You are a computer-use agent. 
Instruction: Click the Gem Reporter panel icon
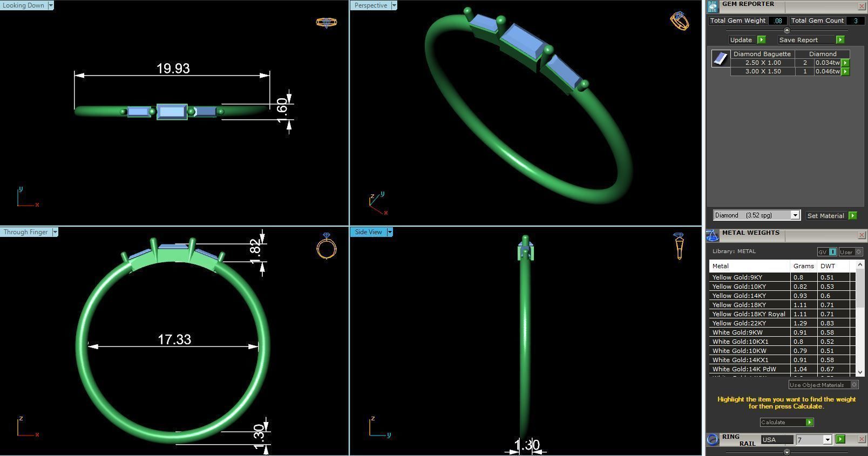pyautogui.click(x=713, y=6)
